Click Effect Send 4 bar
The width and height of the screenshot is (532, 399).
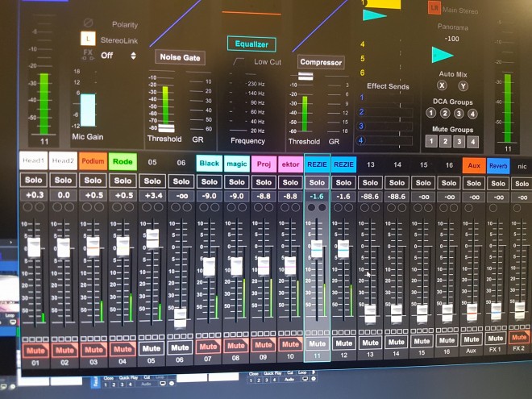pos(389,140)
